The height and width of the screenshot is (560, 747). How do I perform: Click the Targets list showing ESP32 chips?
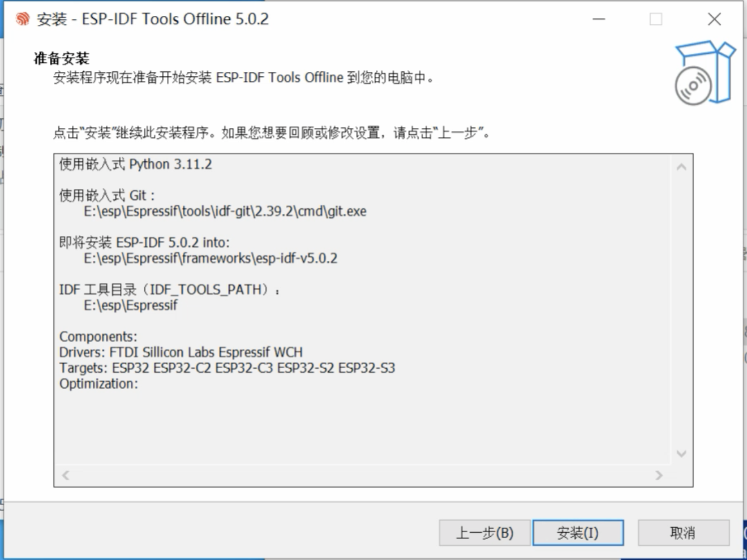pos(229,367)
